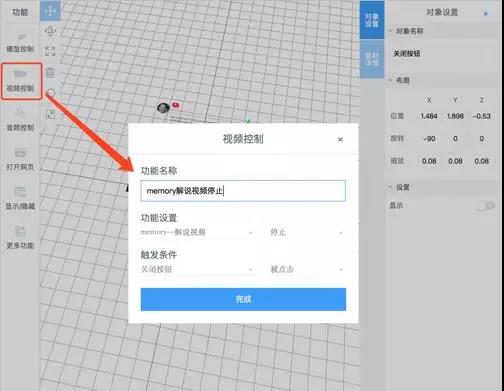
Task: Open the 关闭按钮 trigger object dropdown
Action: point(197,269)
